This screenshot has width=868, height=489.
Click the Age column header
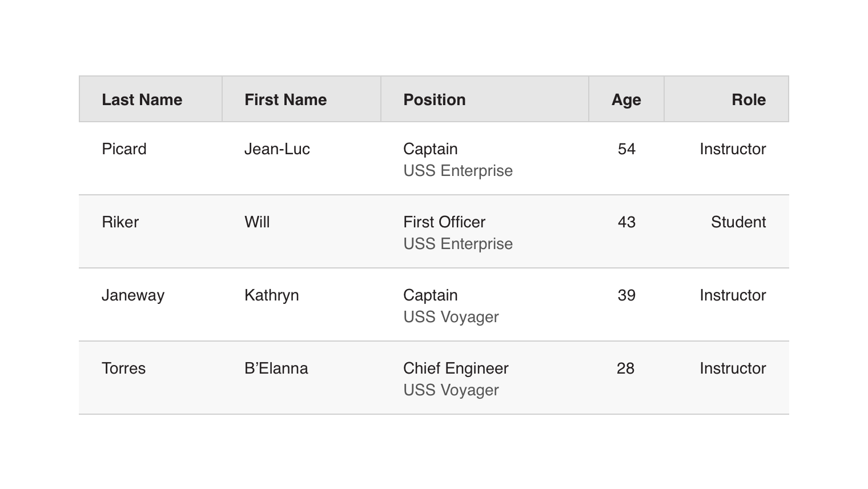click(626, 99)
